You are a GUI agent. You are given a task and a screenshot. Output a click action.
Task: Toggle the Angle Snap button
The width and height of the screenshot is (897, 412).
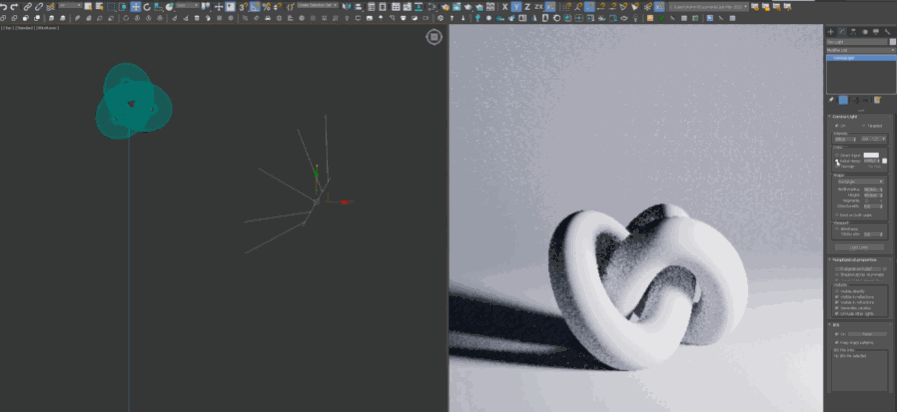click(255, 7)
